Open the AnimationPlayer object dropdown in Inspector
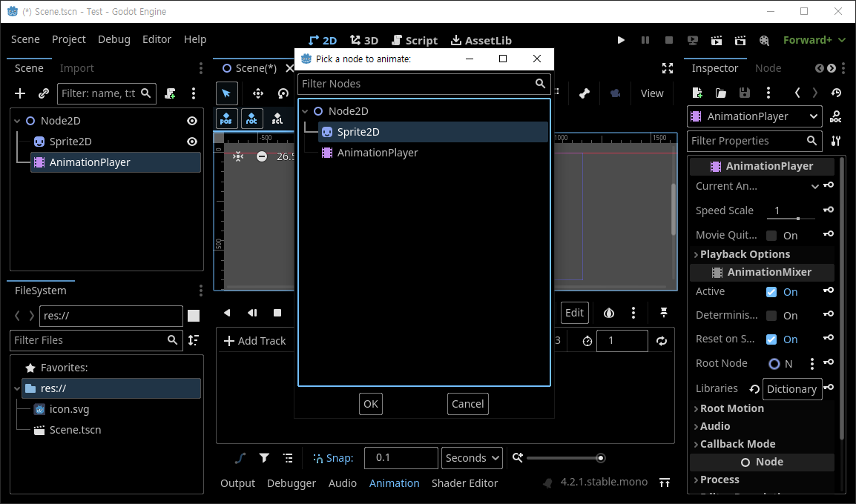Screen dimensions: 856x504 click(x=754, y=116)
